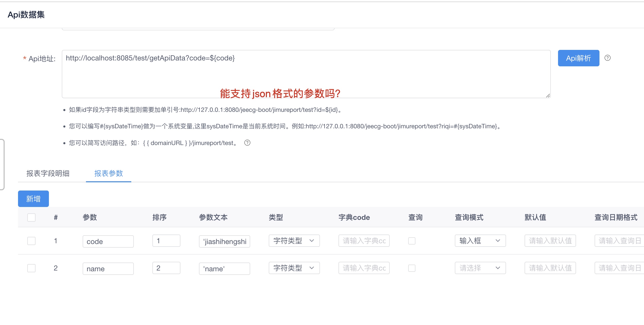Open help tooltip beside Api解析 button
644x325 pixels.
click(x=607, y=58)
